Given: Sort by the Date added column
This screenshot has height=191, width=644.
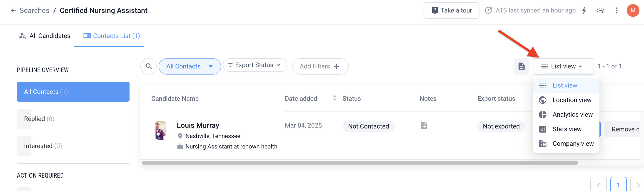Looking at the screenshot, I should click(334, 98).
